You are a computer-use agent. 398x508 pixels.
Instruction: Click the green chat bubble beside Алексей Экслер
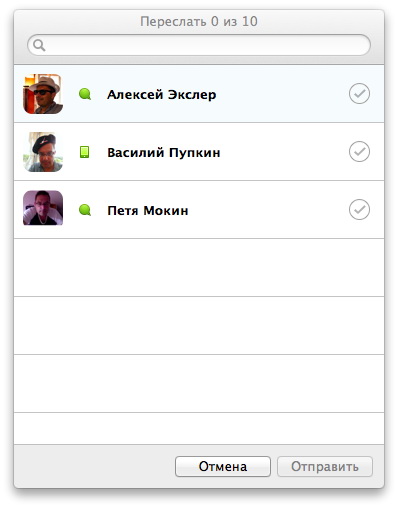click(85, 94)
